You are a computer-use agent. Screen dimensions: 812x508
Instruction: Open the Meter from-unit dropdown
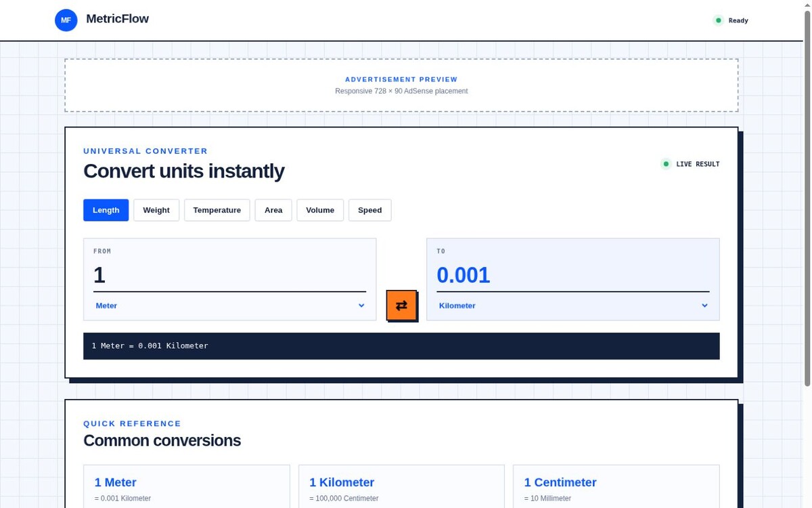click(x=230, y=305)
